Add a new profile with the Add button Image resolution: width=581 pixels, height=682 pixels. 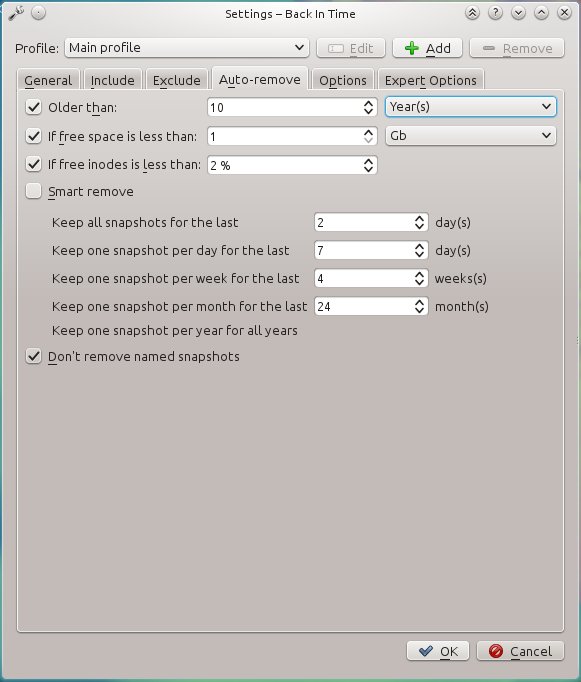pos(427,48)
